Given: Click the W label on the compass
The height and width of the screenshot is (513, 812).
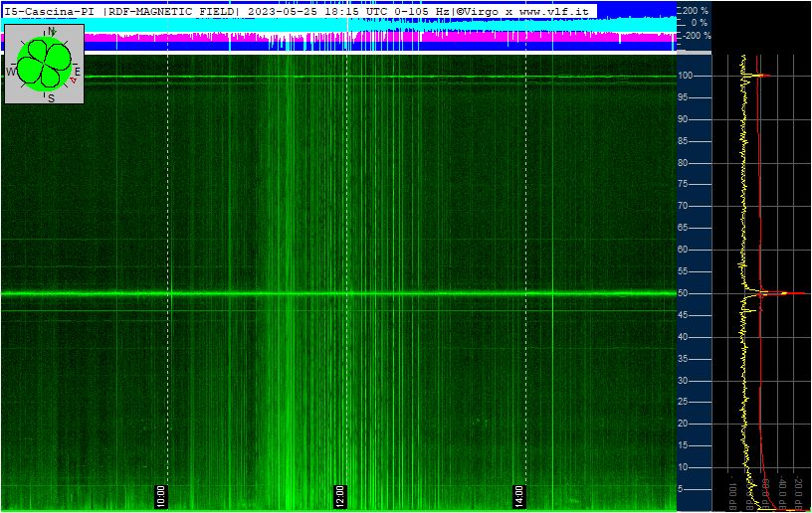Looking at the screenshot, I should tap(10, 72).
